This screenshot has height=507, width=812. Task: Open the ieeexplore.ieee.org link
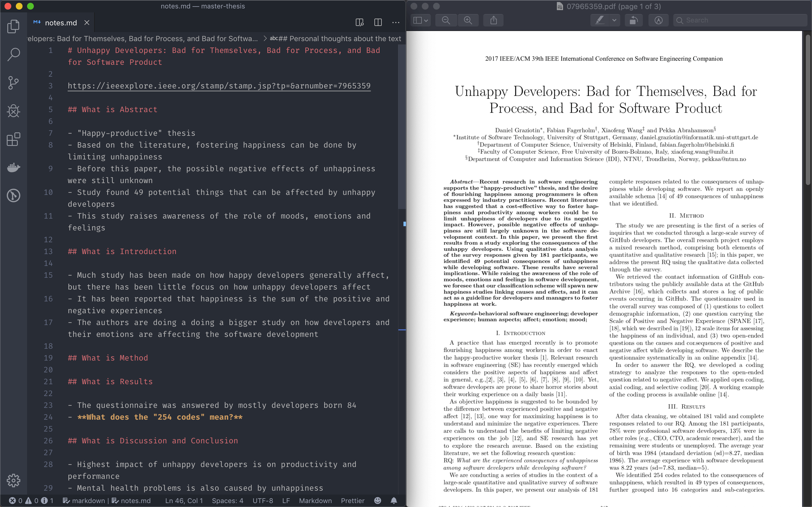pyautogui.click(x=218, y=86)
